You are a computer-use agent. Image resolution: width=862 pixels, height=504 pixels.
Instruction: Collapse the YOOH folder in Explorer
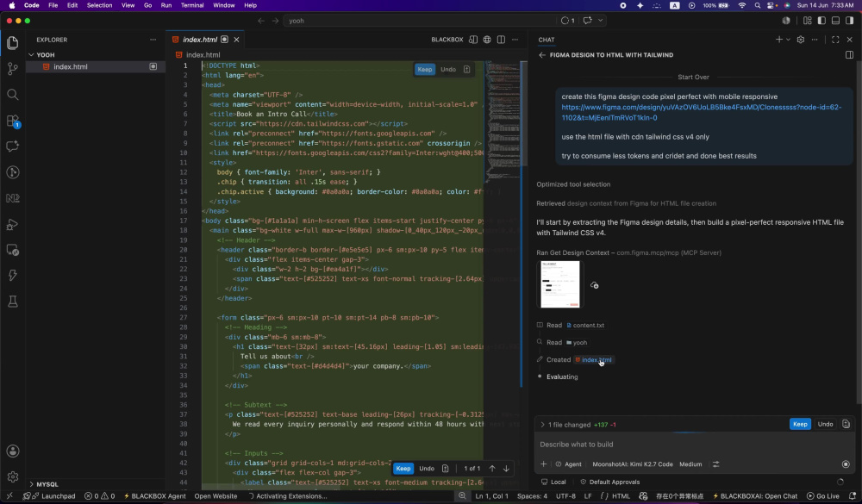tap(31, 55)
